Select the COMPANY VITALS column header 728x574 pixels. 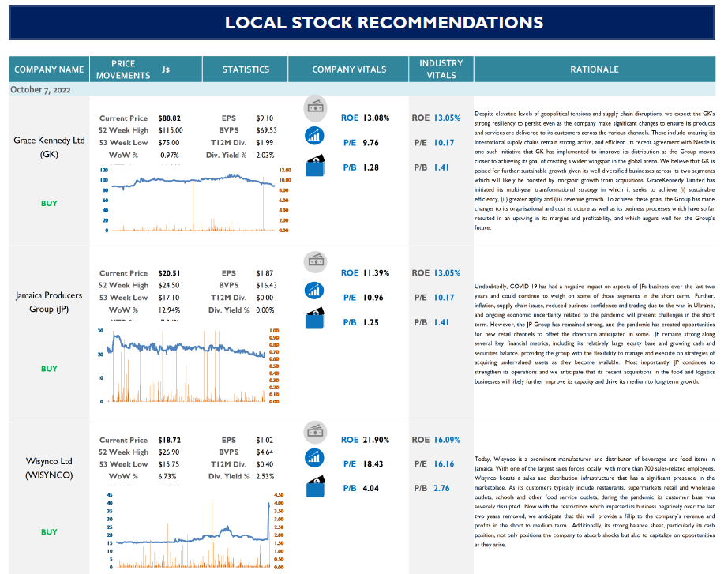(349, 69)
